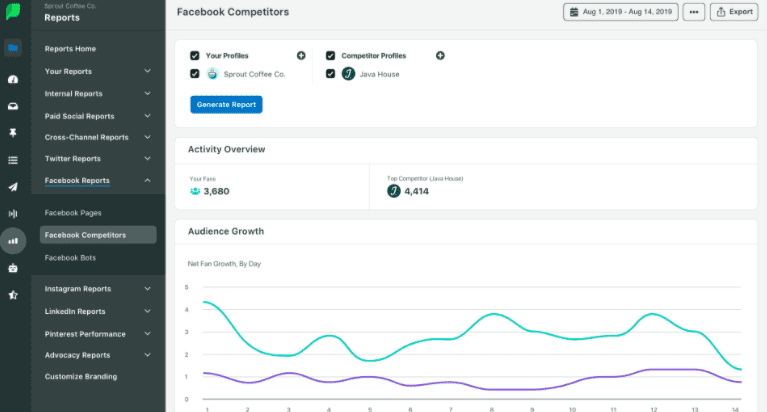
Task: Click the Sprout Social leaf logo
Action: tap(13, 12)
